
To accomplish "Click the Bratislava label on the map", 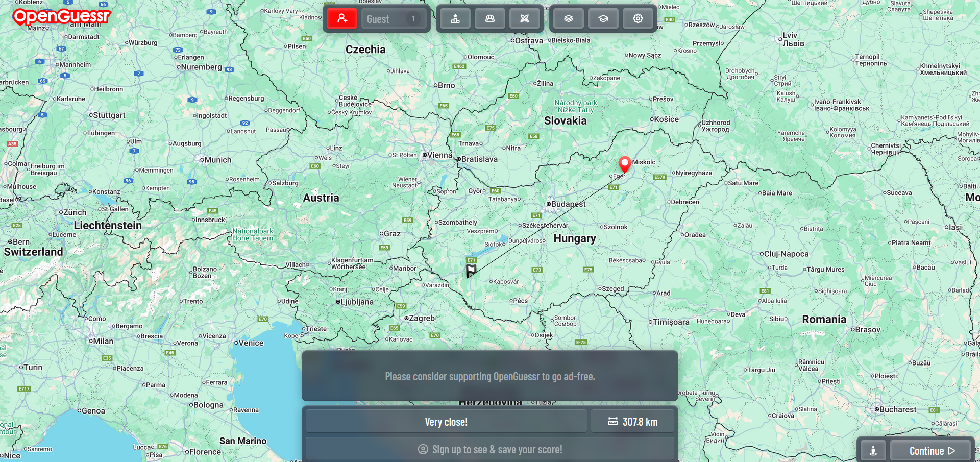I will (x=479, y=159).
